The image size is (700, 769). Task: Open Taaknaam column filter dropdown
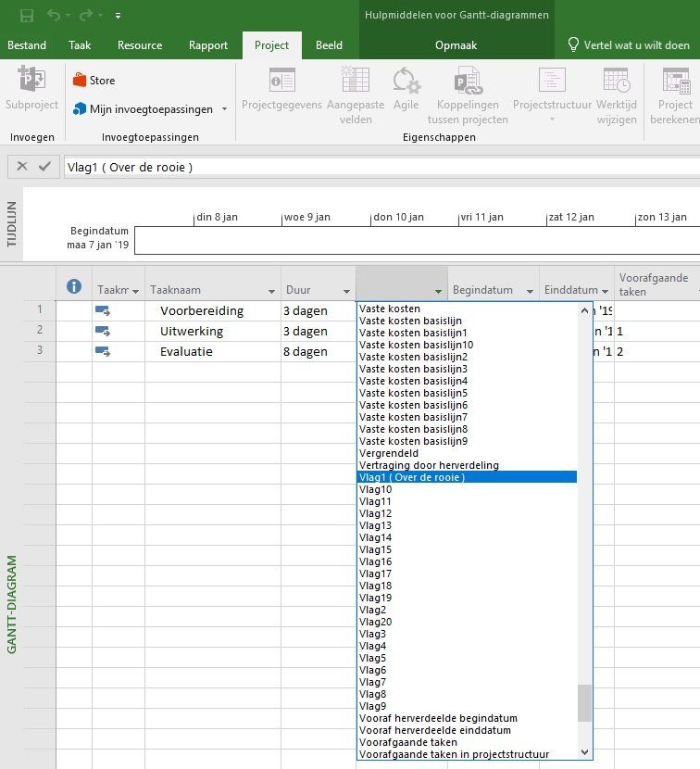(271, 291)
